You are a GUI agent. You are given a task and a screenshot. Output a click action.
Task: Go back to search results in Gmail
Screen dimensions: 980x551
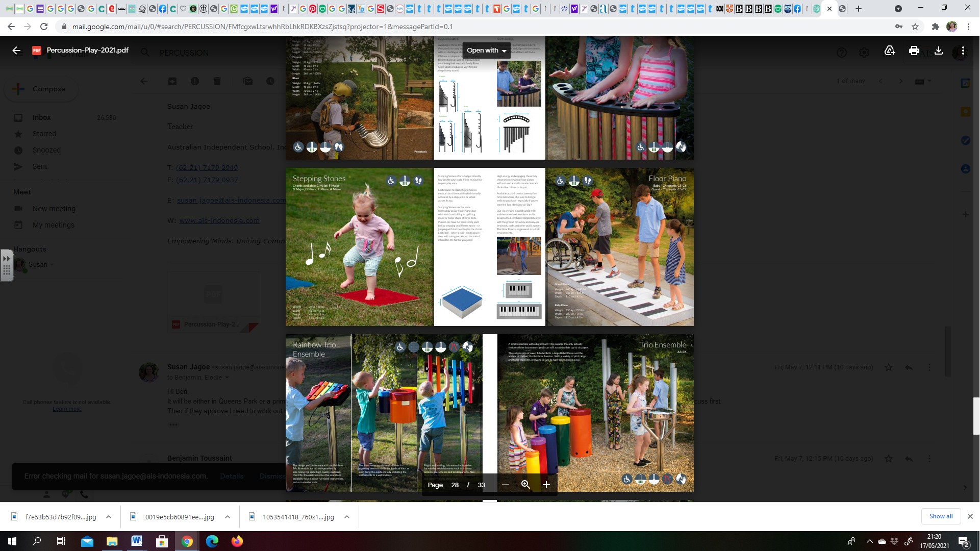click(144, 81)
